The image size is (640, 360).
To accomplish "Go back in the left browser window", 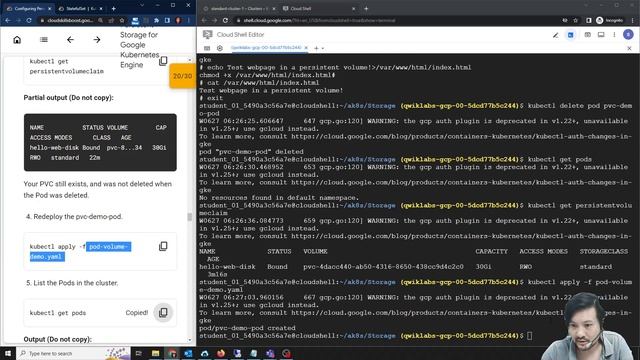I will (8, 20).
